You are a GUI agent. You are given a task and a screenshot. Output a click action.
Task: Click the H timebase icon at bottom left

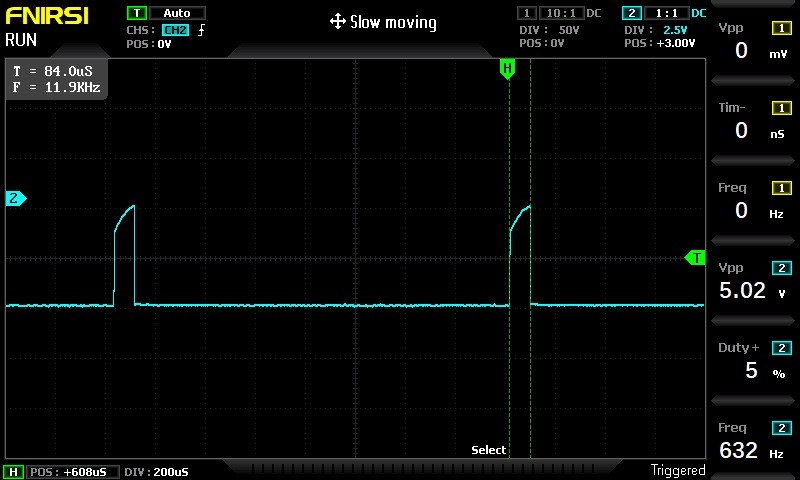(14, 472)
